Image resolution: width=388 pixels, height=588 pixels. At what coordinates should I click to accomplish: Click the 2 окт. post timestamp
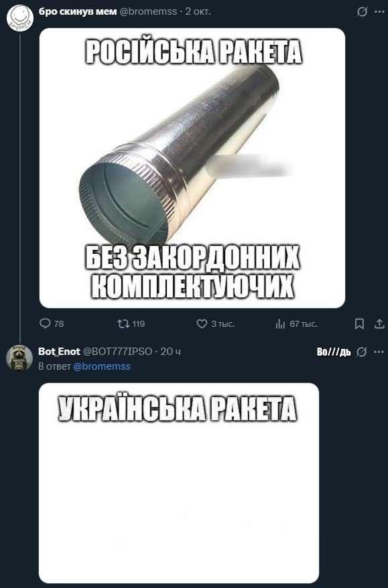(198, 11)
